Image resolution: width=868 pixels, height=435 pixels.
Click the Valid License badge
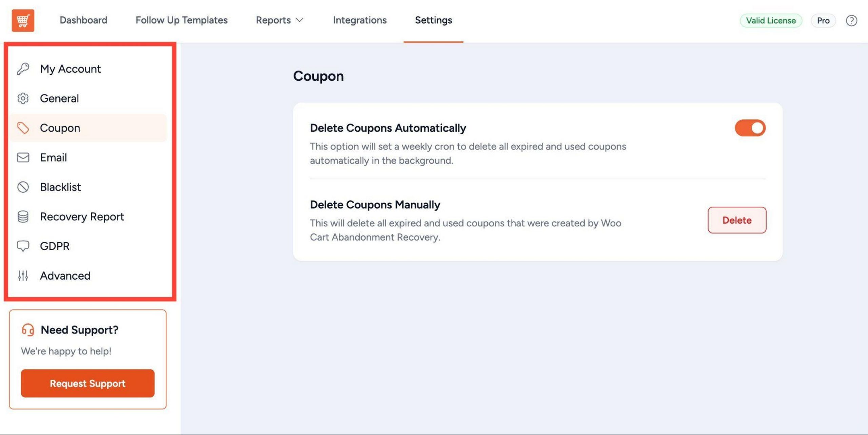(x=771, y=20)
